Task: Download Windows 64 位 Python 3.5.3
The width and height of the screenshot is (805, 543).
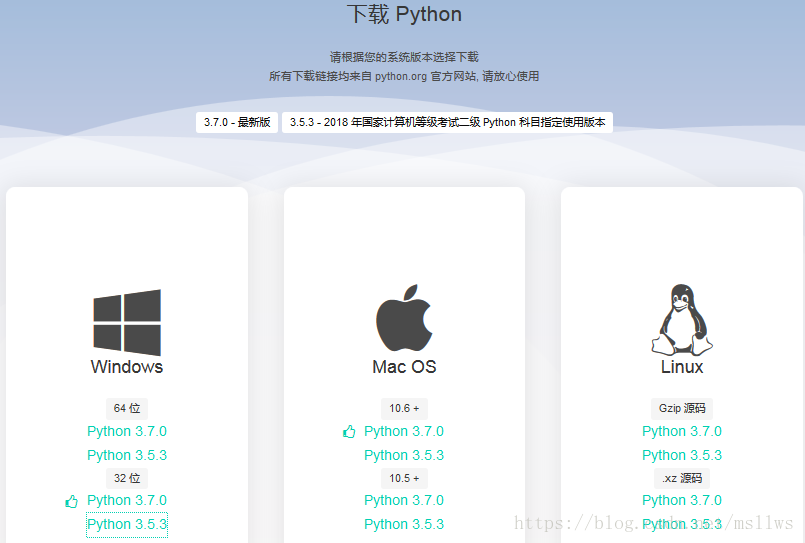Action: [x=127, y=455]
